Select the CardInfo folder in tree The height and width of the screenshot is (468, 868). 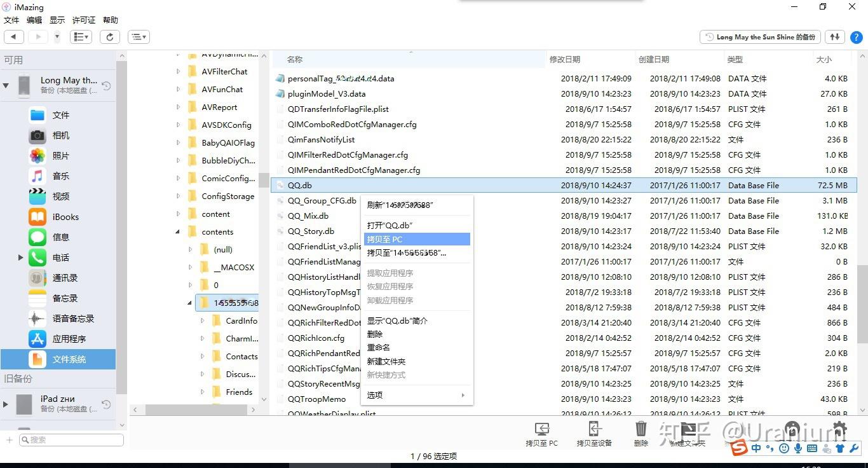(x=241, y=321)
